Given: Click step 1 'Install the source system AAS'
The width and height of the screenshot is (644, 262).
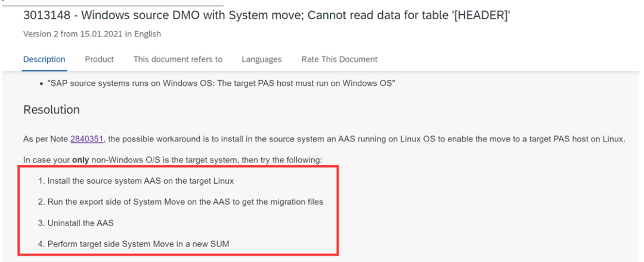Looking at the screenshot, I should (x=137, y=181).
